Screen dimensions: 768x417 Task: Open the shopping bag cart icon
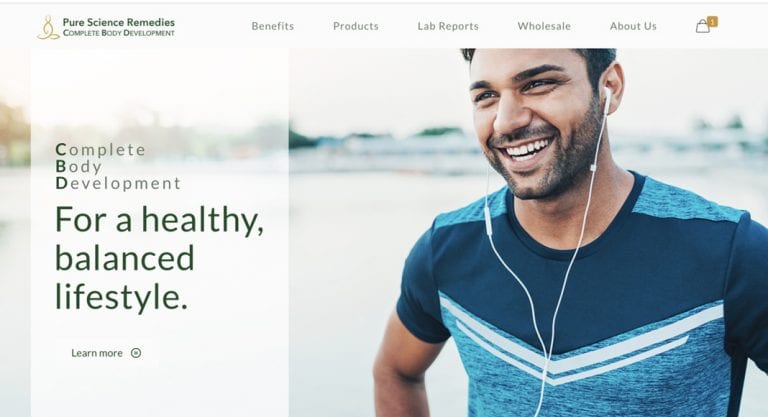tap(703, 26)
